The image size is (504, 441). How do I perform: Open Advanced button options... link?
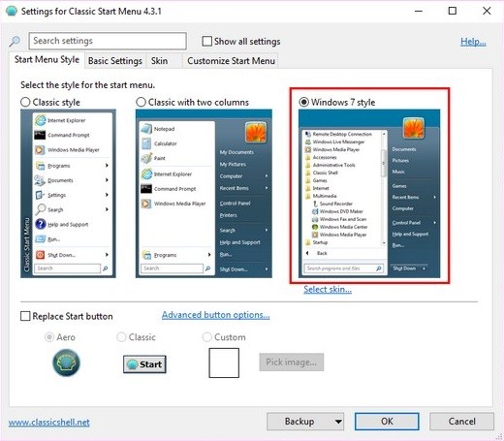(x=216, y=315)
